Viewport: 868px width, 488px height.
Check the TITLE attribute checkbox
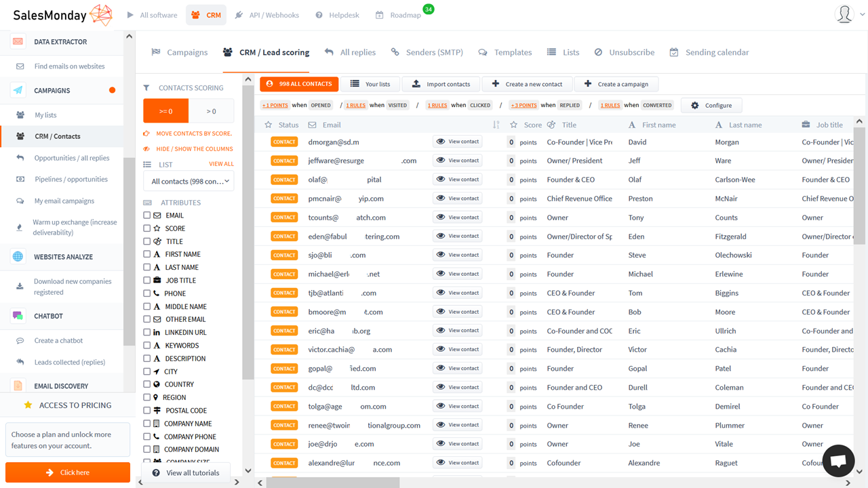[147, 241]
